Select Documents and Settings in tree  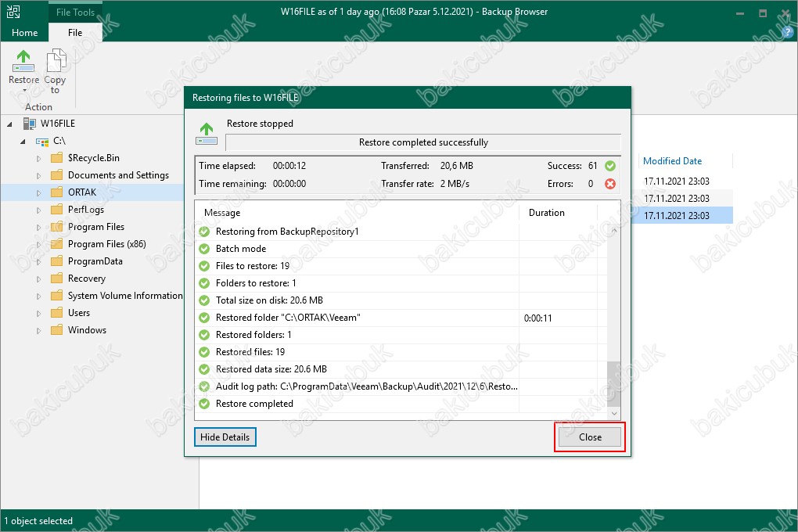pyautogui.click(x=118, y=175)
